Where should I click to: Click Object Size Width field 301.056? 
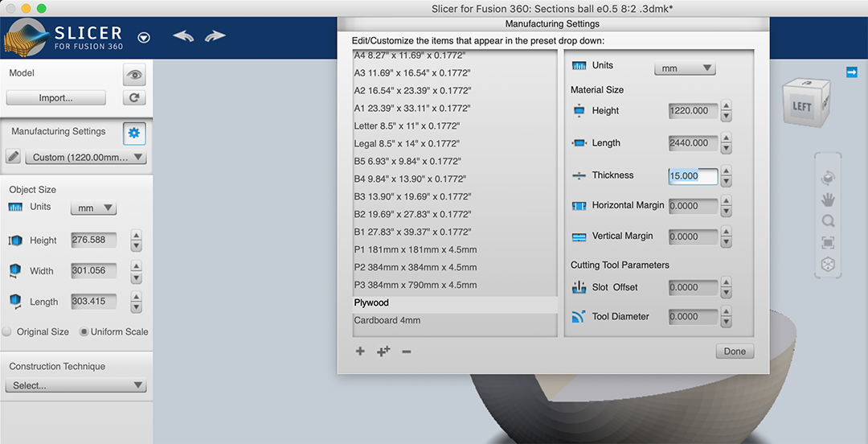point(93,270)
